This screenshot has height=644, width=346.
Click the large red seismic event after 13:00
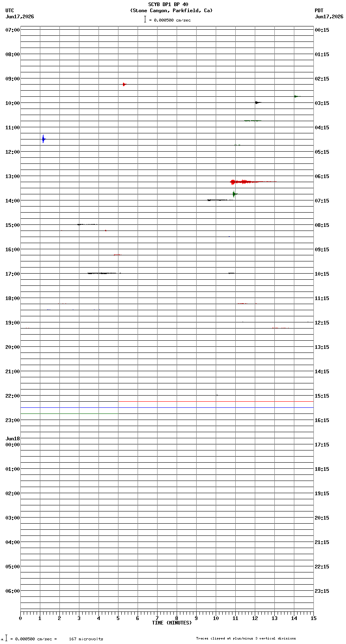252,182
